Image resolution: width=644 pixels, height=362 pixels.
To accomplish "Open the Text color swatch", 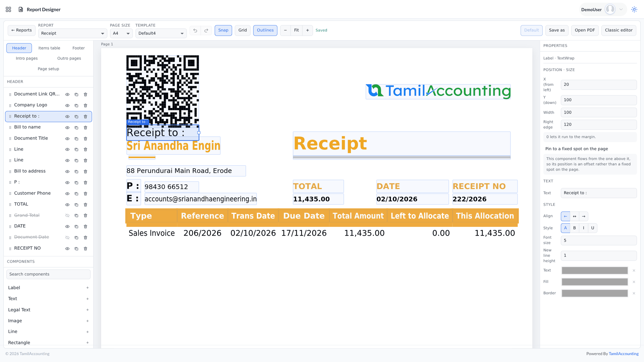I will (595, 270).
